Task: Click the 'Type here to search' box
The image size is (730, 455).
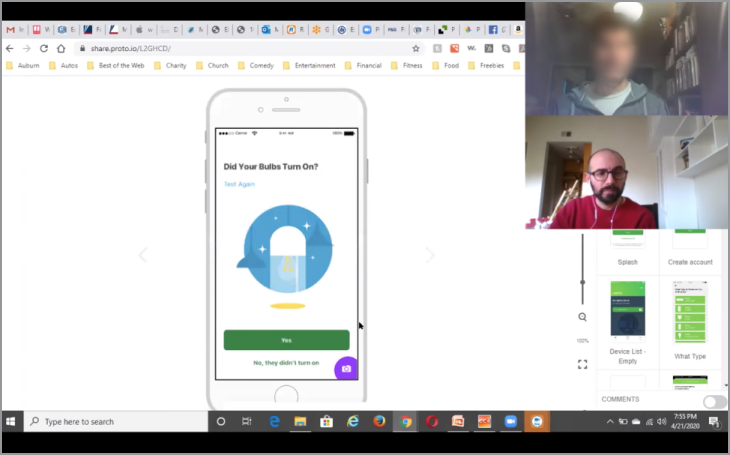Action: (x=115, y=421)
